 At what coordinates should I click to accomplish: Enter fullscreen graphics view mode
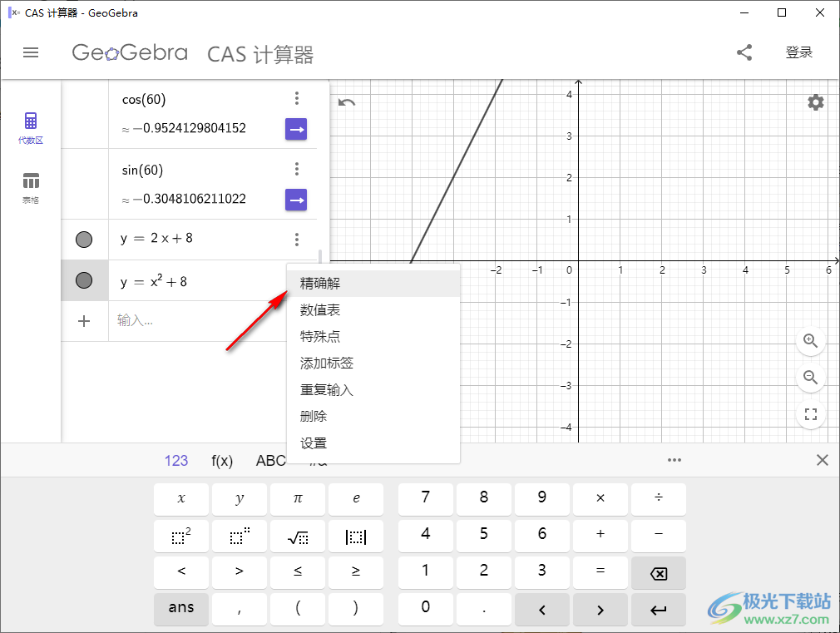811,414
